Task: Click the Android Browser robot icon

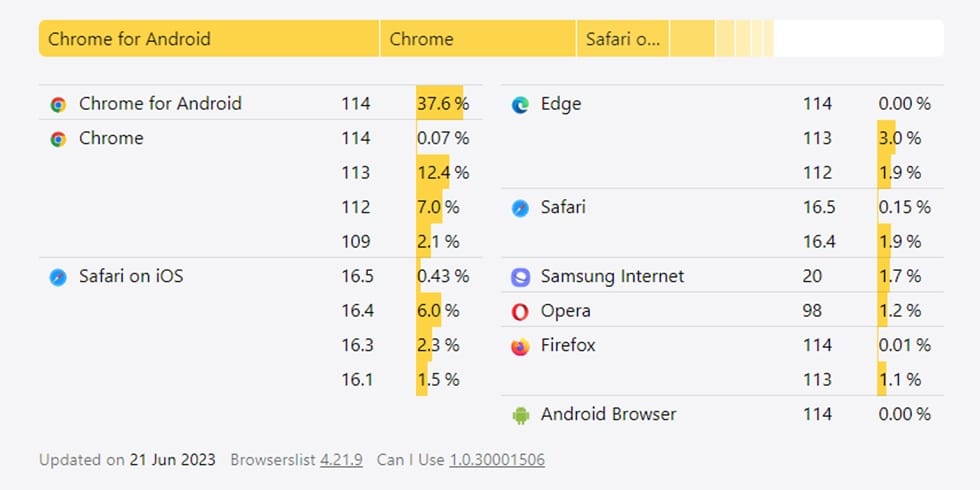Action: 520,415
